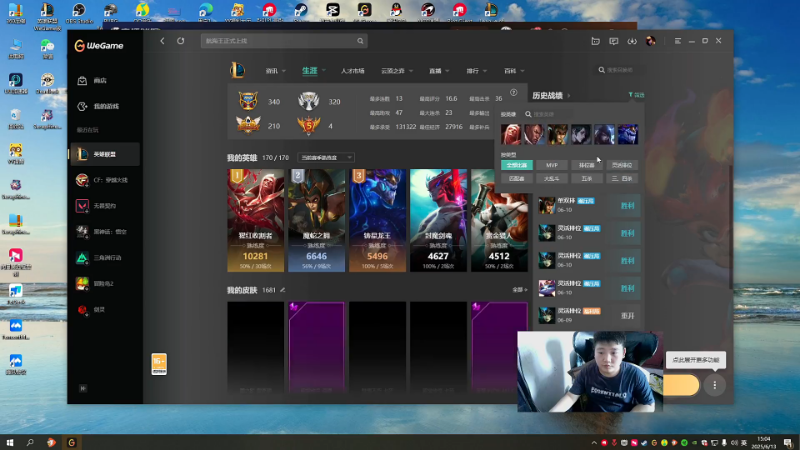
Task: Open the season dropdown beside 我的英雄
Action: [x=326, y=158]
